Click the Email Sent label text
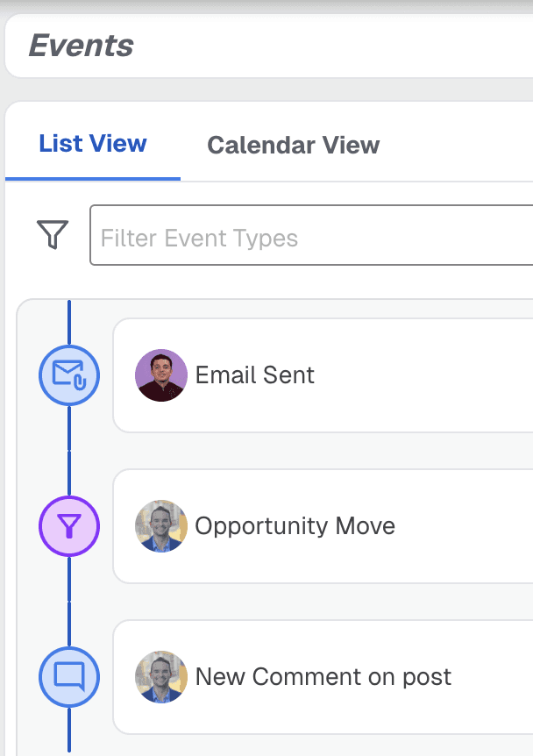The width and height of the screenshot is (533, 756). click(255, 374)
